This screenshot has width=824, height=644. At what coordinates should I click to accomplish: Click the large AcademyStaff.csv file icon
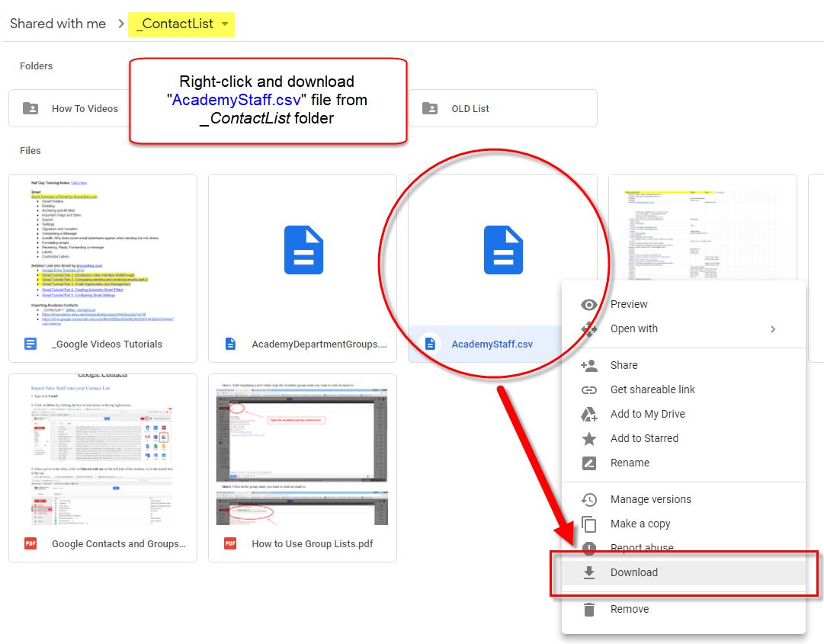click(503, 250)
